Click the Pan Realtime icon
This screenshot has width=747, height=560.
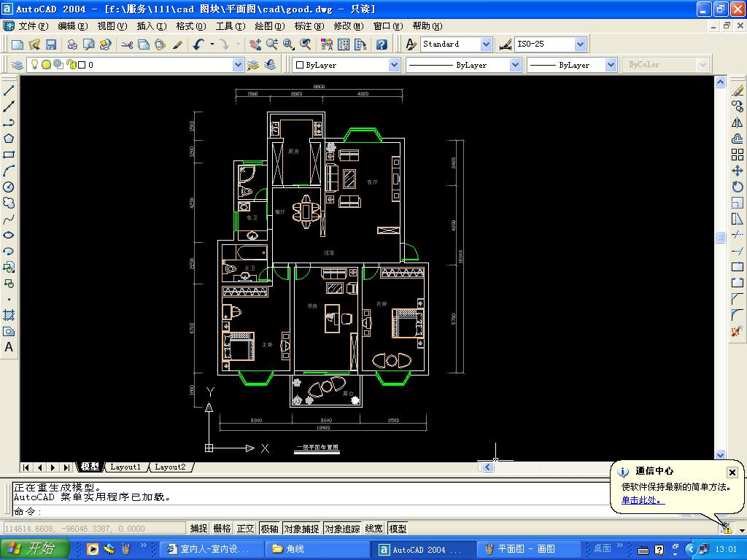click(x=255, y=44)
